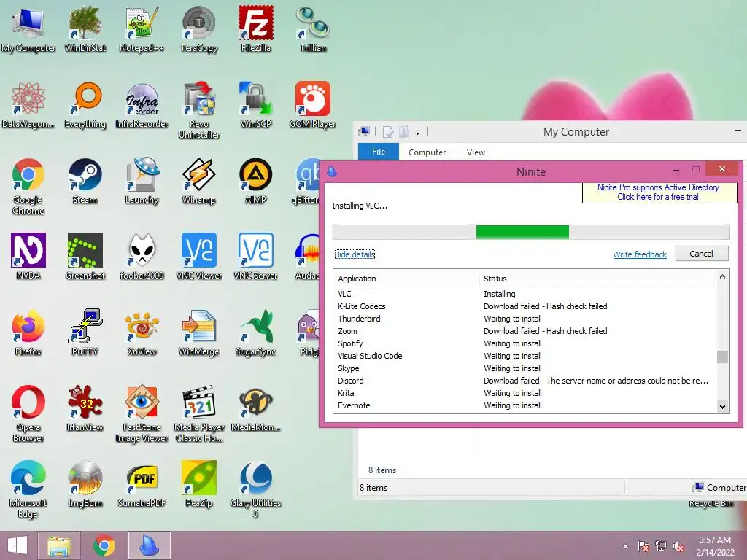Image resolution: width=747 pixels, height=560 pixels.
Task: Select the K-Lite Codecs row
Action: point(525,306)
